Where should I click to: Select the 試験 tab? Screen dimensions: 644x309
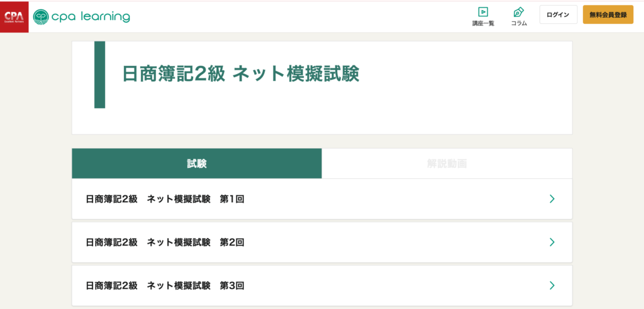click(x=197, y=163)
